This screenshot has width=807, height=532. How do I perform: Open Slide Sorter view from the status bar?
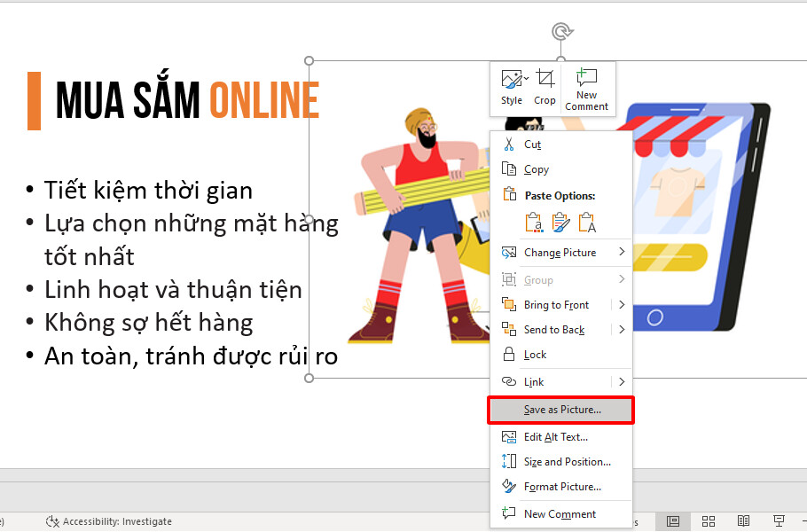(x=708, y=521)
